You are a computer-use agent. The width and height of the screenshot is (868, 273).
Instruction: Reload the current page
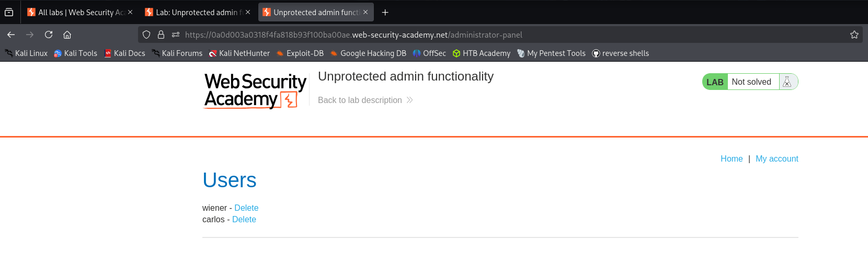49,35
